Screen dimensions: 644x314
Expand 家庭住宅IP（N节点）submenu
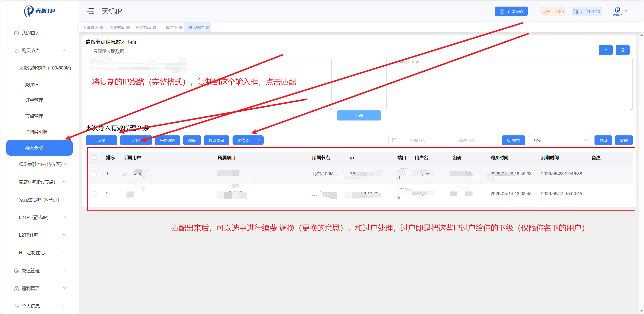coord(65,200)
